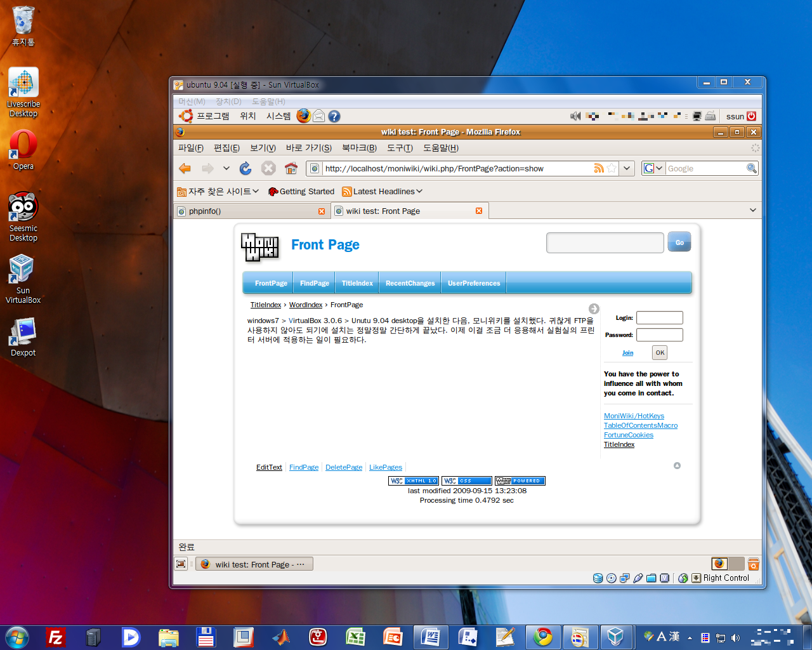Click the wiki search text box
The image size is (812, 650).
pyautogui.click(x=605, y=242)
